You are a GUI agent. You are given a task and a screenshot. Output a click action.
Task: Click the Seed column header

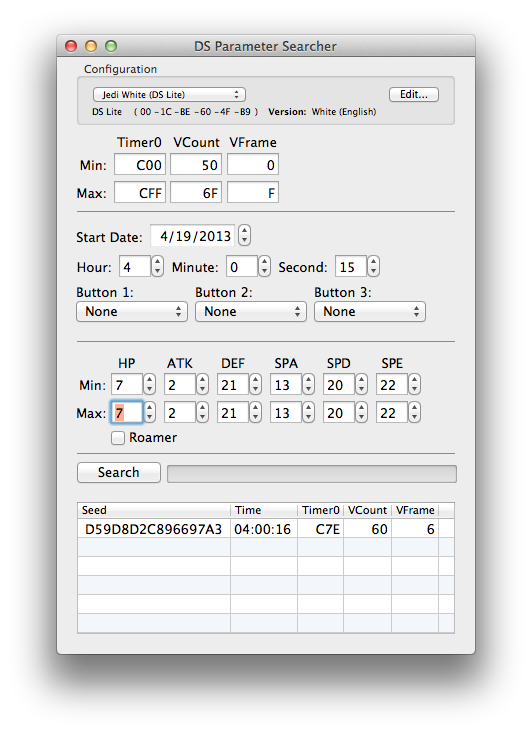tap(154, 510)
